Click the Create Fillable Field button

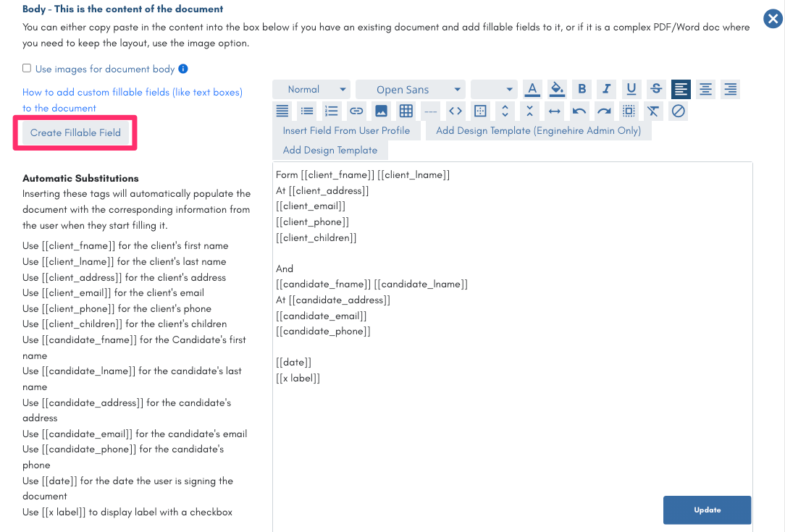pos(75,134)
